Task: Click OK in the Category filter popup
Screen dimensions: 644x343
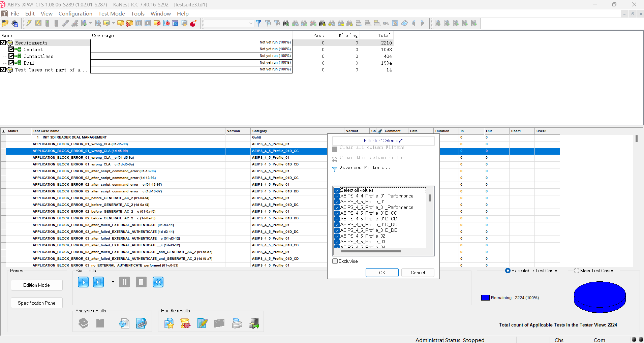Action: tap(382, 273)
